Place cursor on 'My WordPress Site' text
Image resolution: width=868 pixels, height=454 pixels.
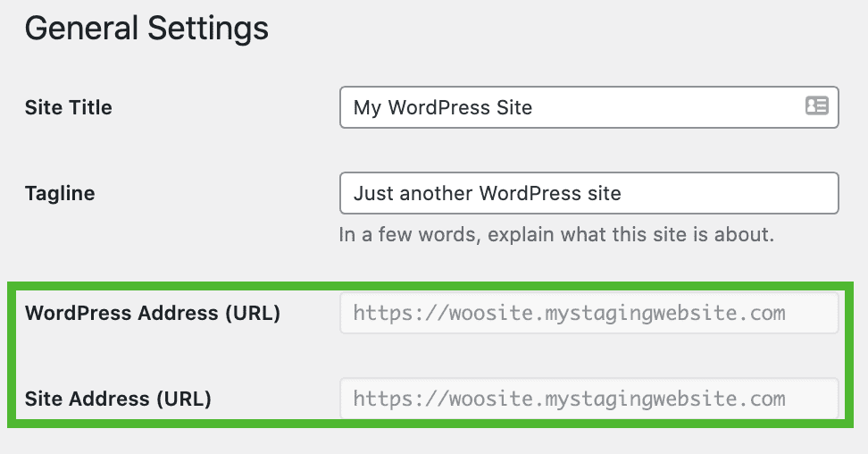(443, 107)
